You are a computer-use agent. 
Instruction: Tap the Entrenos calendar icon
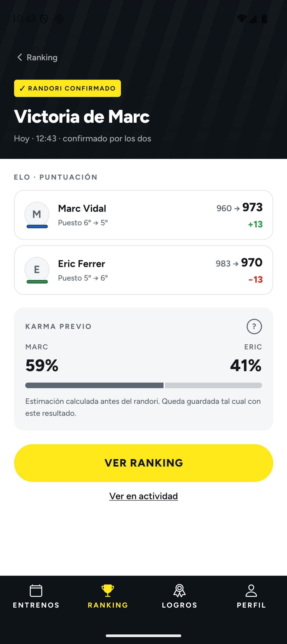(x=36, y=591)
